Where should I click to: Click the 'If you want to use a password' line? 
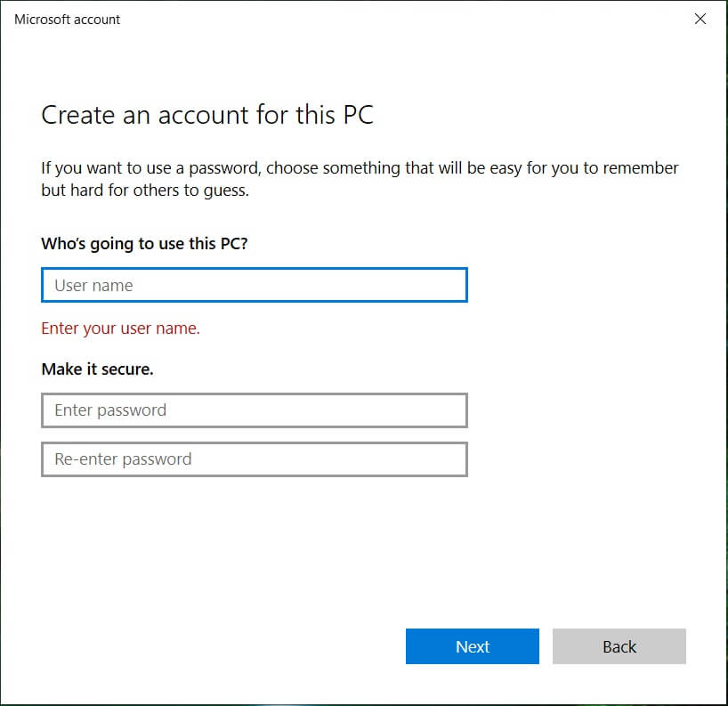coord(360,168)
